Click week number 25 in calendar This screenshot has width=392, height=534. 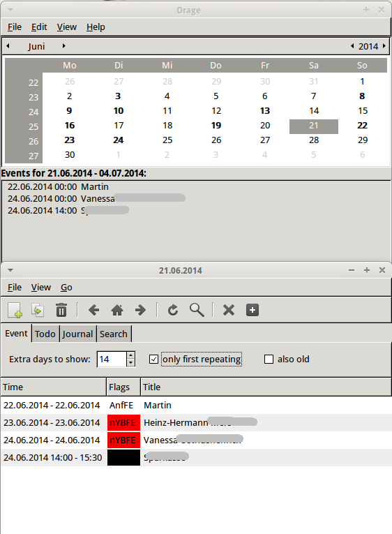[33, 126]
